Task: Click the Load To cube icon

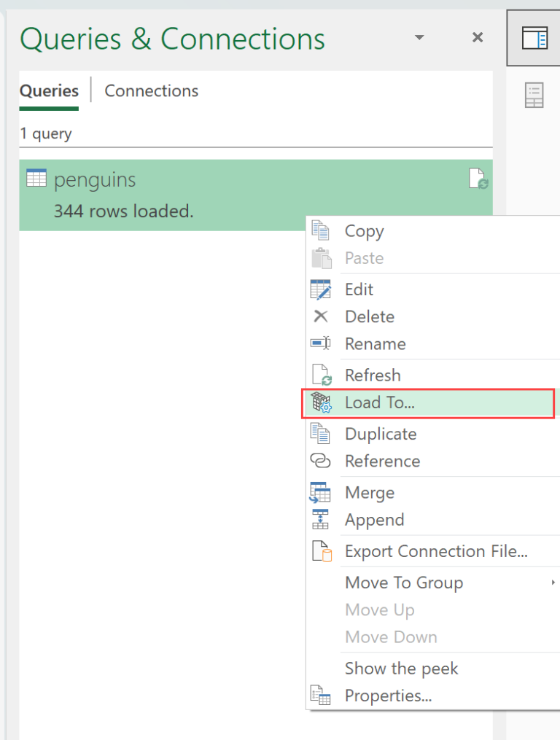Action: point(321,403)
